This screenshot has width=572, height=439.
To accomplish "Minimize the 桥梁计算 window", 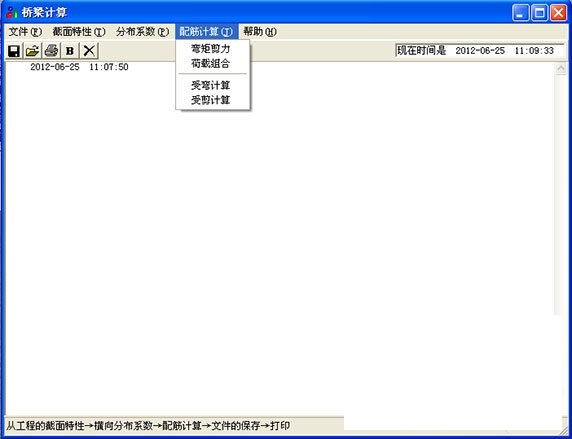I will pyautogui.click(x=521, y=13).
